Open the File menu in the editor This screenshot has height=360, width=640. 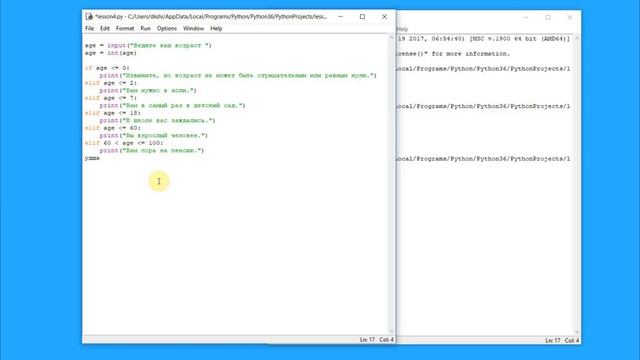89,29
